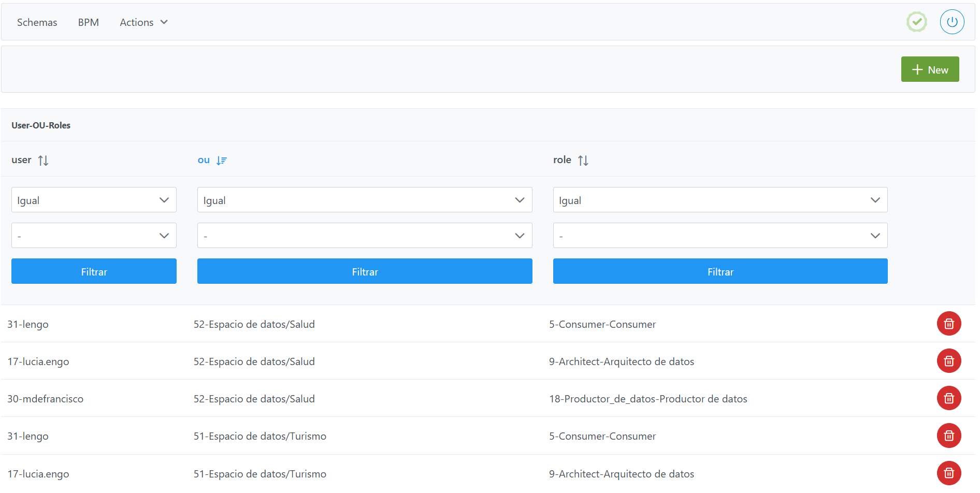
Task: Click the green checkmark status icon
Action: 916,22
